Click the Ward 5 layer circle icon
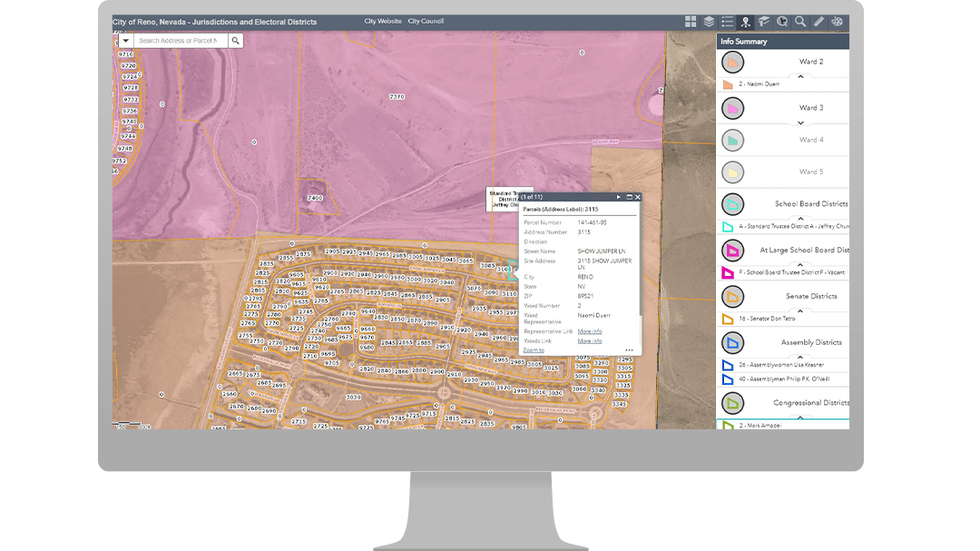 [x=732, y=172]
